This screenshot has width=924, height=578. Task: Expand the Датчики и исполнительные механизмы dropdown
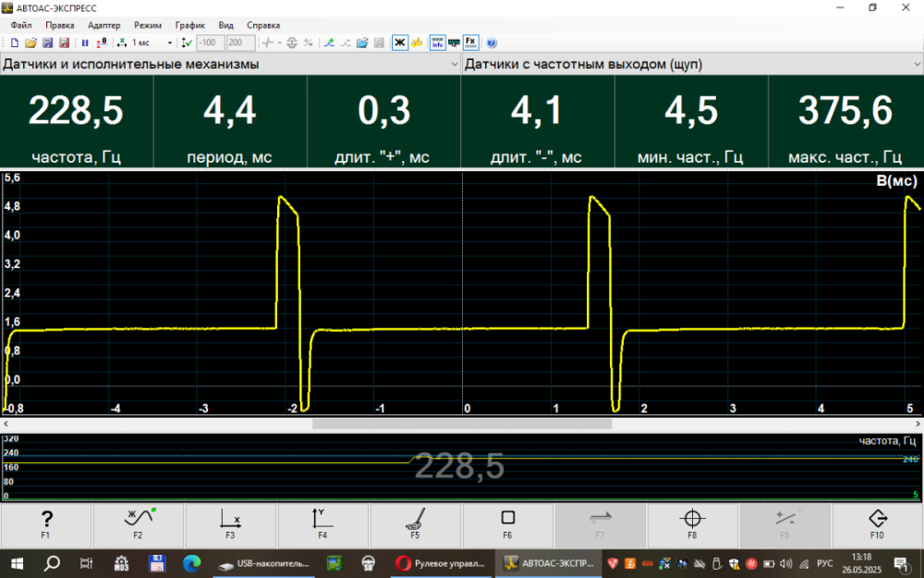(x=454, y=65)
